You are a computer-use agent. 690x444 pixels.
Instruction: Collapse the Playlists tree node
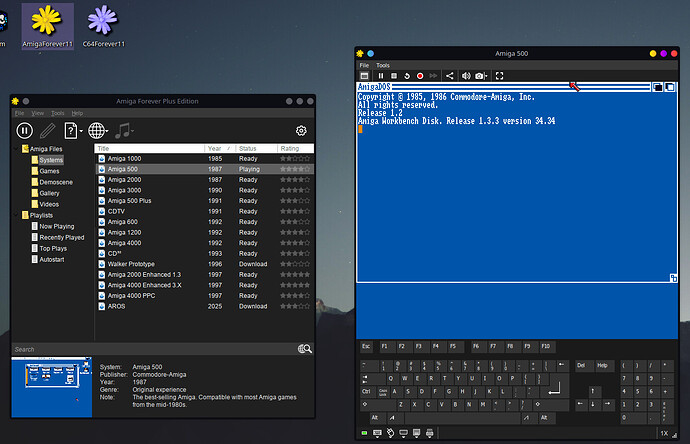coord(17,215)
